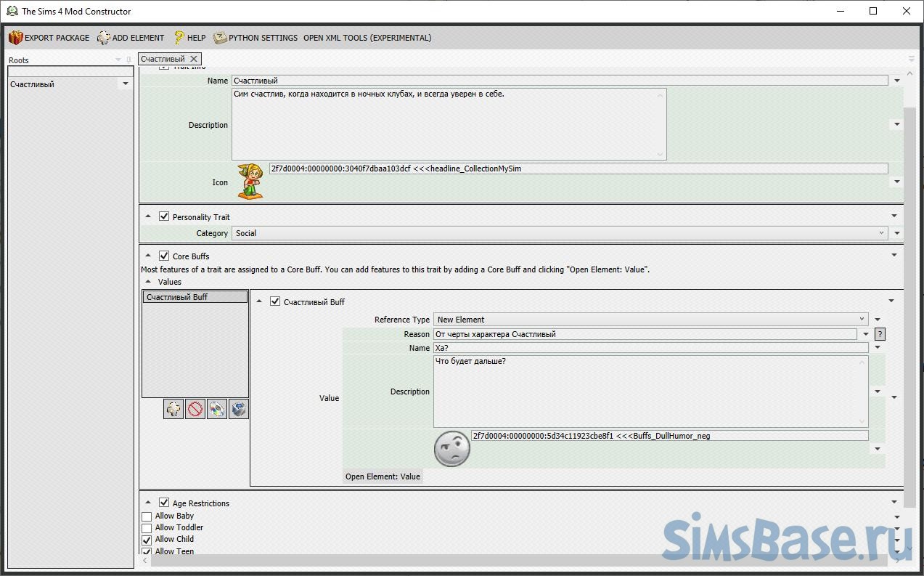The image size is (924, 576).
Task: Click the colorful disc icon below the Values list
Action: [x=217, y=409]
